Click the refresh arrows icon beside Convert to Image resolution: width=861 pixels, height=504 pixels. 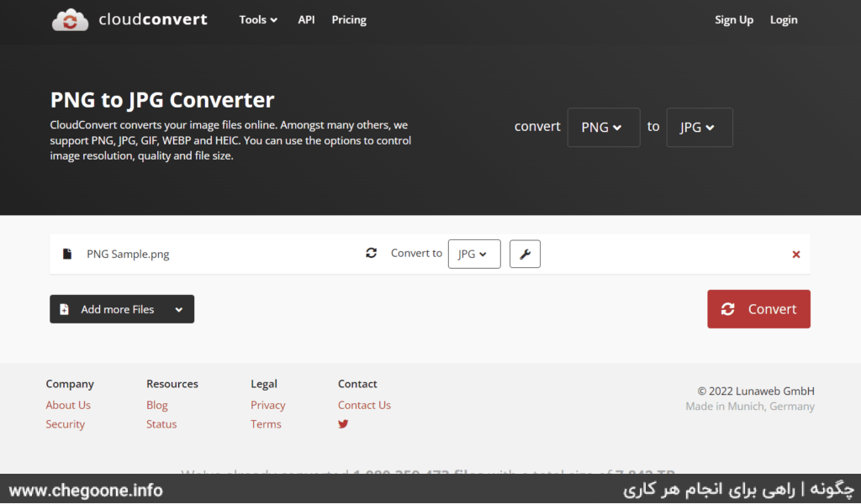coord(371,253)
